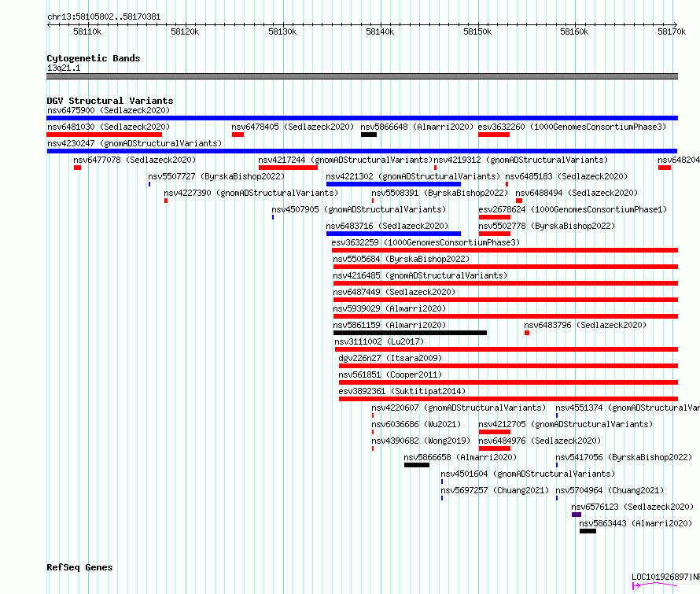
Task: Select the black nsv5866648 (Almarri2020) bar
Action: (369, 135)
